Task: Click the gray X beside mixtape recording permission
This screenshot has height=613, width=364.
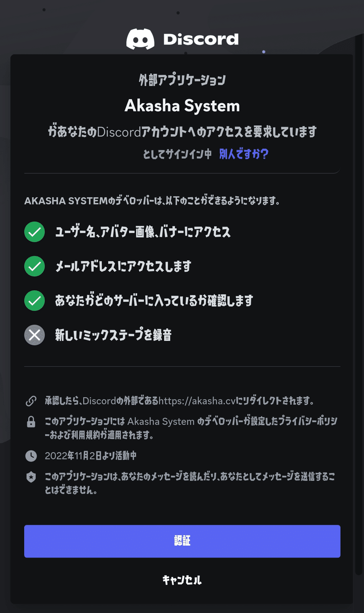Action: click(35, 335)
